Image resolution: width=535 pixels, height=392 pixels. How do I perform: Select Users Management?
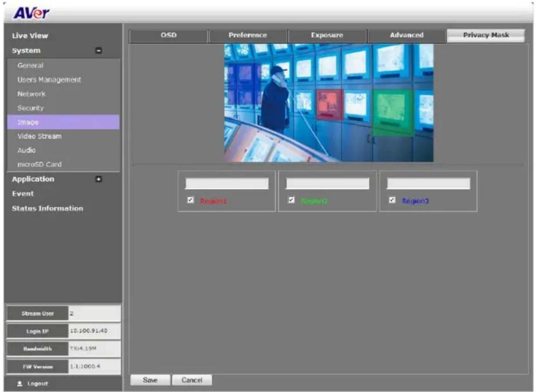tap(49, 80)
